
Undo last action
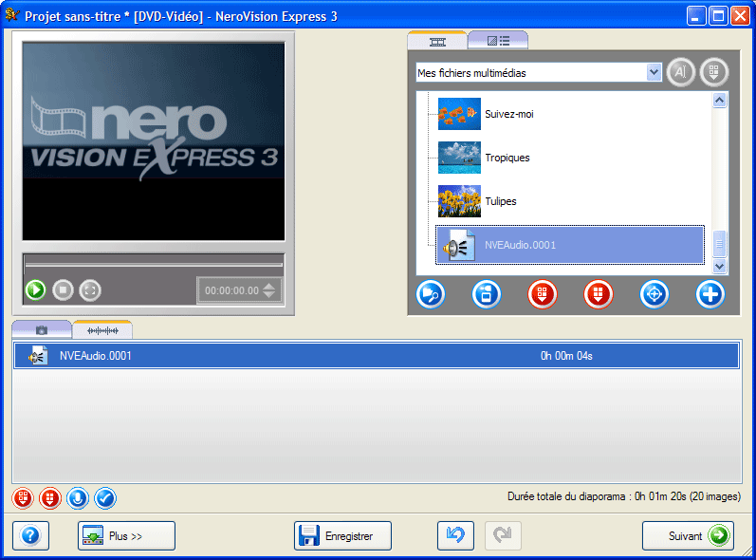click(455, 535)
